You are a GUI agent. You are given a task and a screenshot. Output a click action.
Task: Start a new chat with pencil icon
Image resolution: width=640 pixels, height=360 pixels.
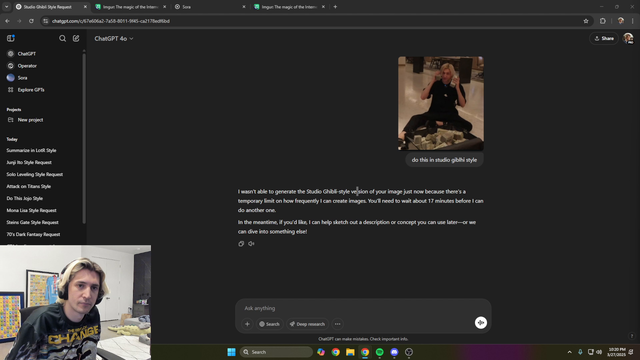[76, 38]
